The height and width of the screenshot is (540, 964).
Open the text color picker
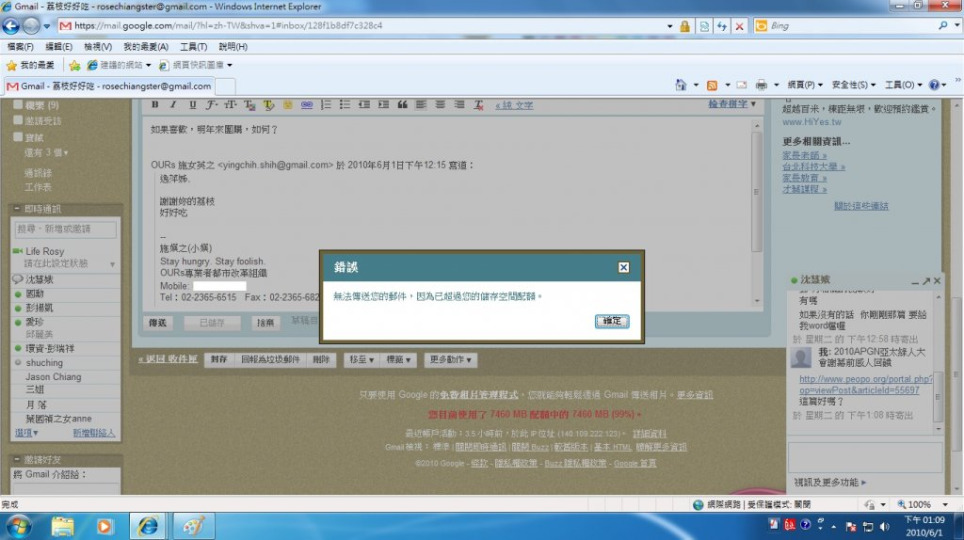coord(250,105)
